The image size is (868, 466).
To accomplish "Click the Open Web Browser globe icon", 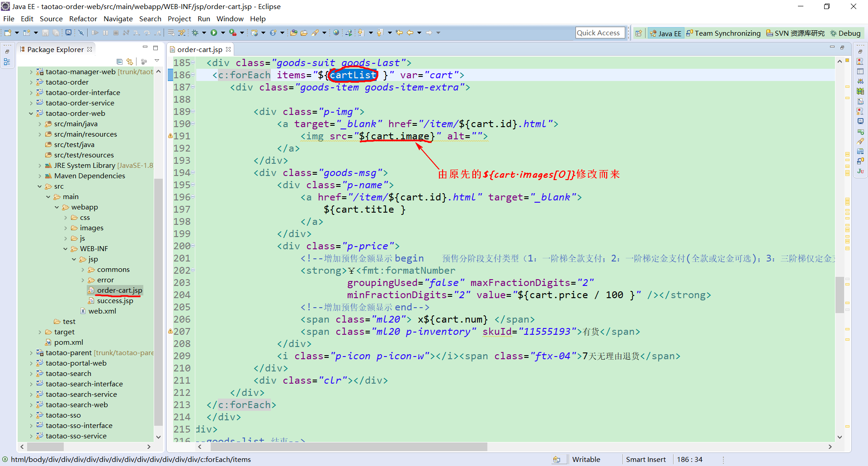I will 336,33.
